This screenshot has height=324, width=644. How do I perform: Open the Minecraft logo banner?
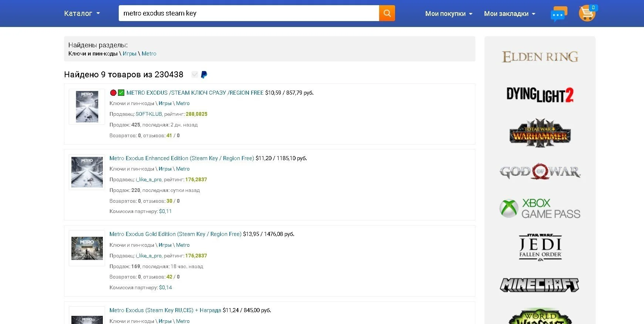tap(540, 285)
